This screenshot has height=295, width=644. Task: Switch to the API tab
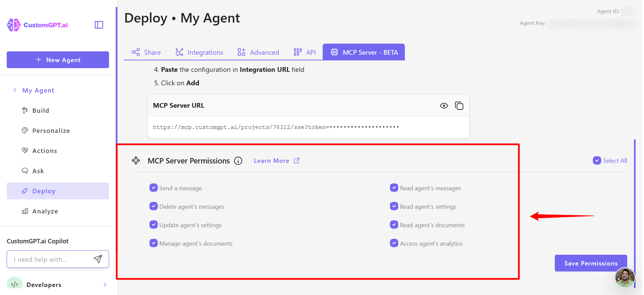[305, 52]
